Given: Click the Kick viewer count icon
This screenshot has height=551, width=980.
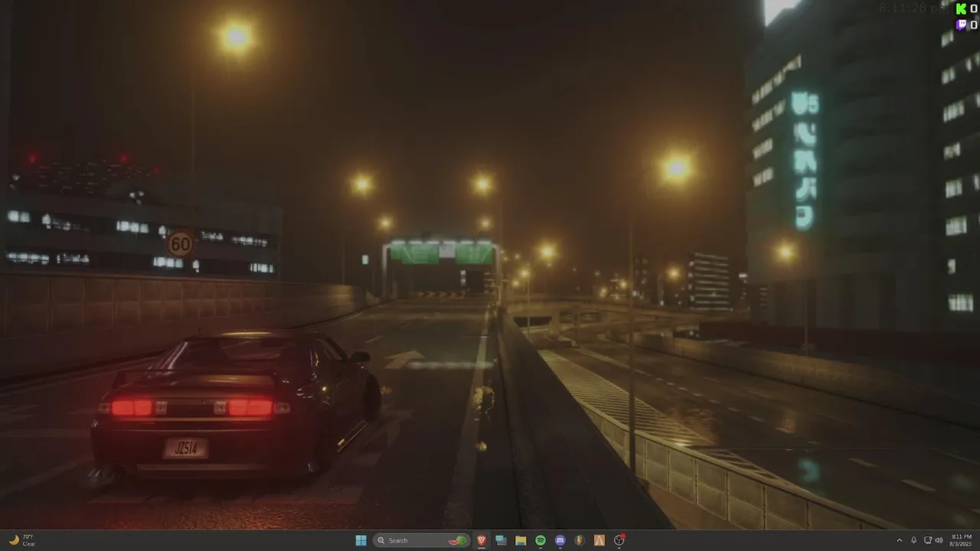Looking at the screenshot, I should coord(962,8).
